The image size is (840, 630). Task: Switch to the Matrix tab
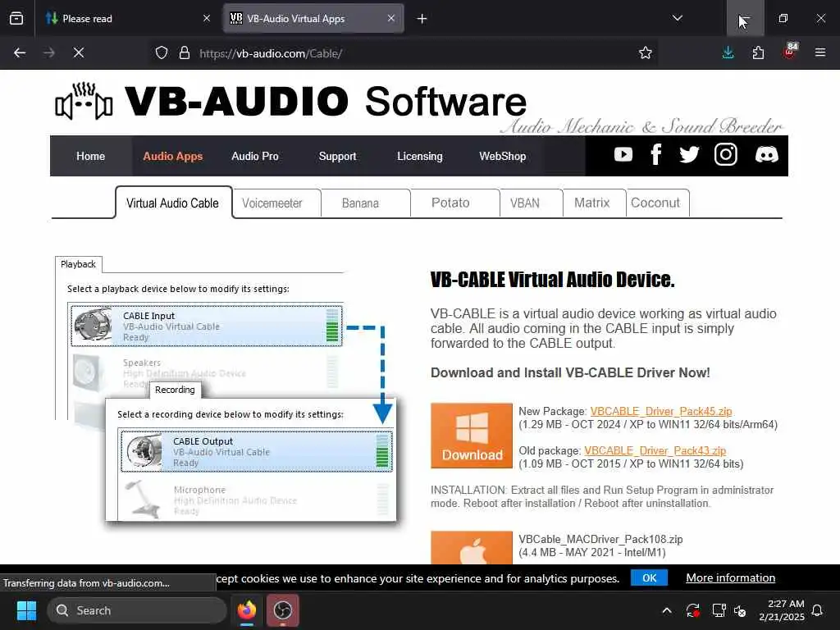pos(592,203)
